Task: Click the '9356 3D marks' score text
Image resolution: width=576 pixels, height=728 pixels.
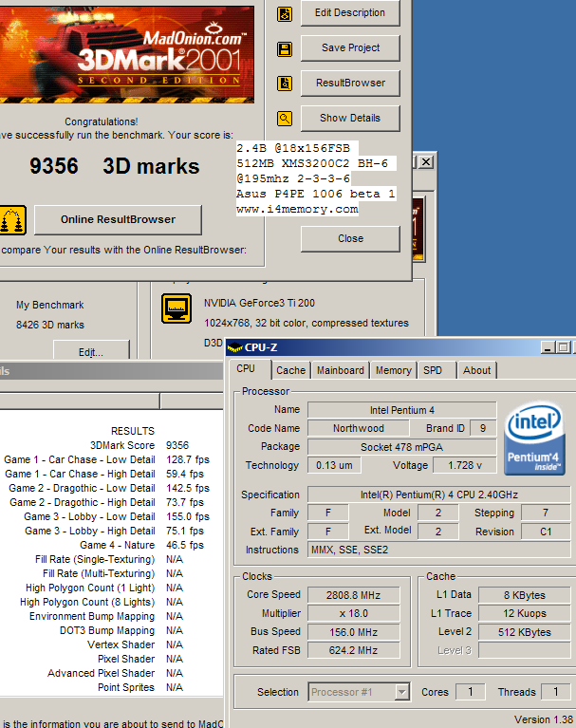Action: coord(114,166)
